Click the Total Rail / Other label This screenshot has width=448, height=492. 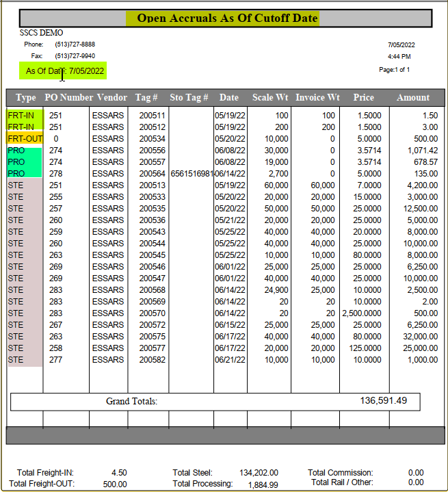point(342,482)
